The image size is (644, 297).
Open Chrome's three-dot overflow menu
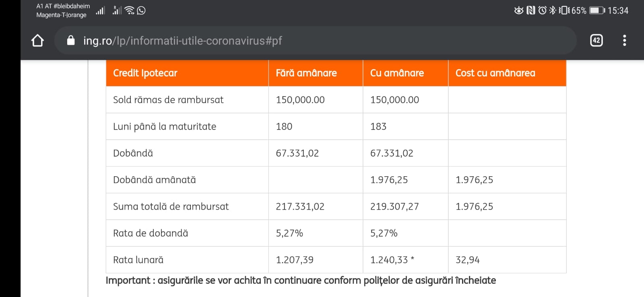[x=624, y=41]
